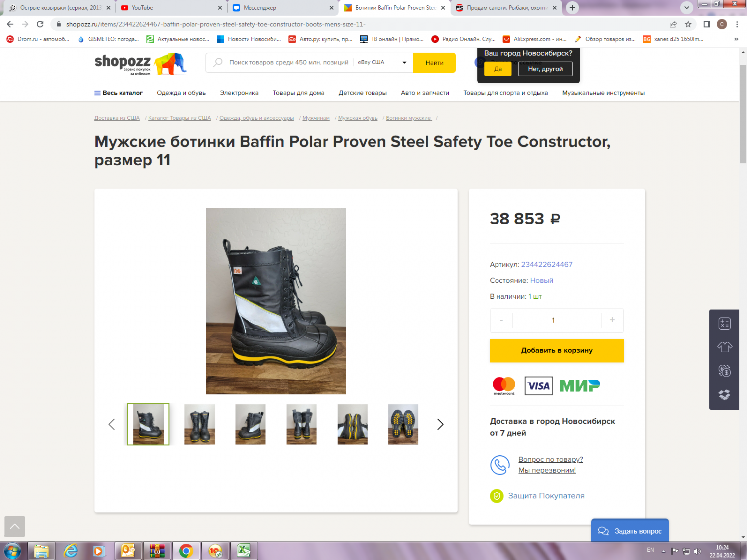Bookmark this page with the star icon

click(688, 24)
